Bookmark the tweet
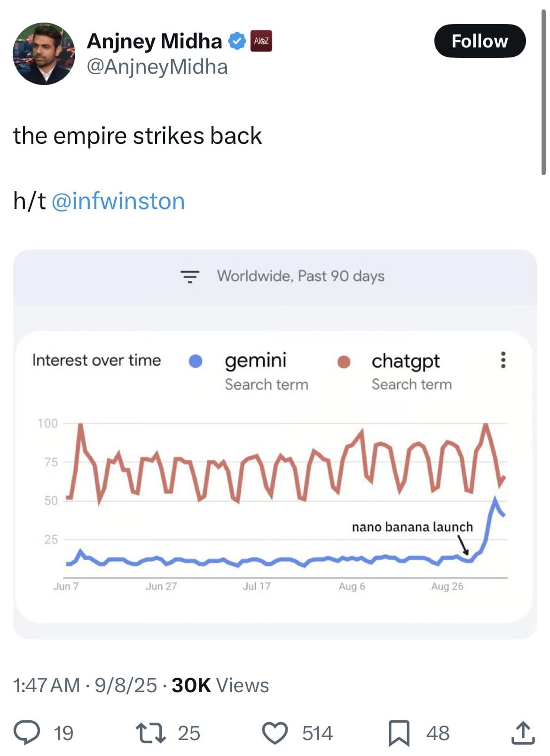The height and width of the screenshot is (756, 550). click(399, 733)
